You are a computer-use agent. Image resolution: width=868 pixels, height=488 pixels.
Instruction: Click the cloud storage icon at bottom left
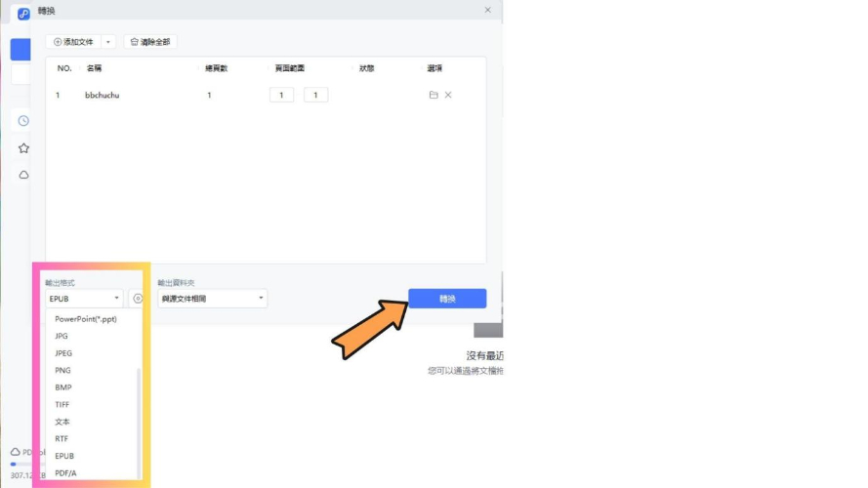tap(16, 452)
